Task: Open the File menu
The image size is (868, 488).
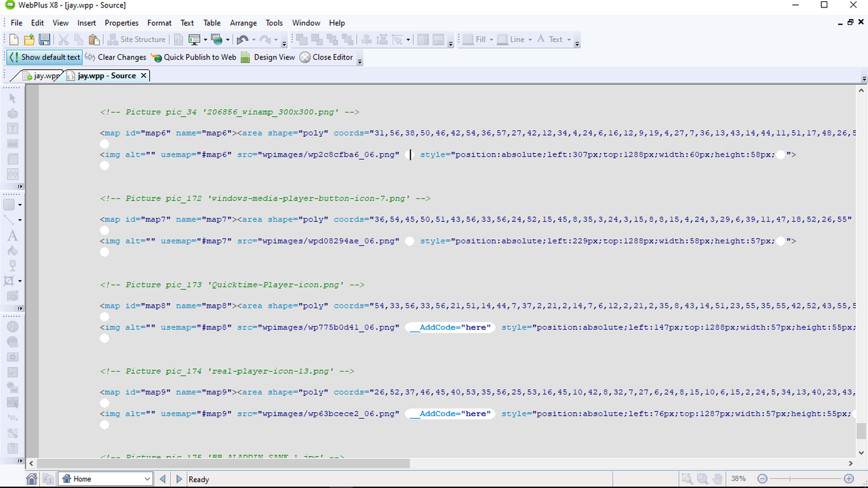Action: tap(16, 23)
